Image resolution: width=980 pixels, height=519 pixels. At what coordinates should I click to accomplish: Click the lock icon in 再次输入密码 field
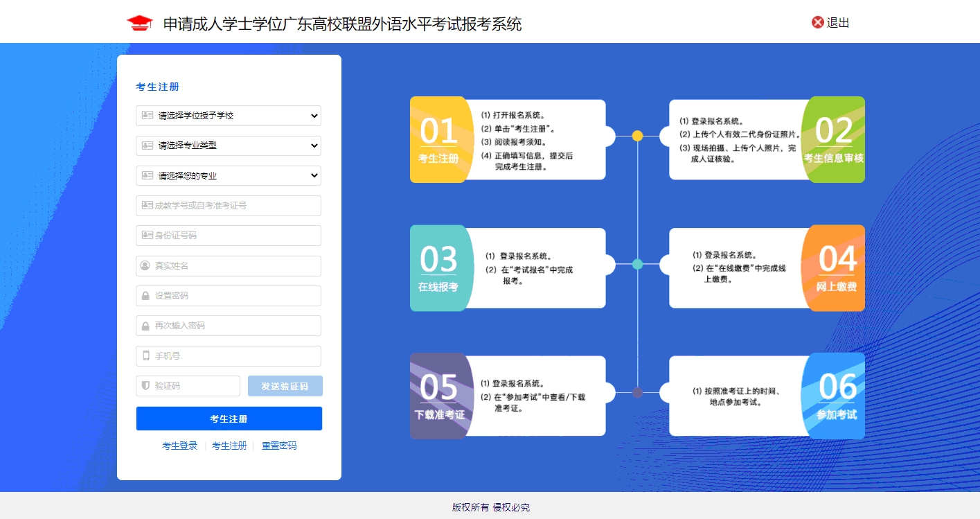coord(145,326)
